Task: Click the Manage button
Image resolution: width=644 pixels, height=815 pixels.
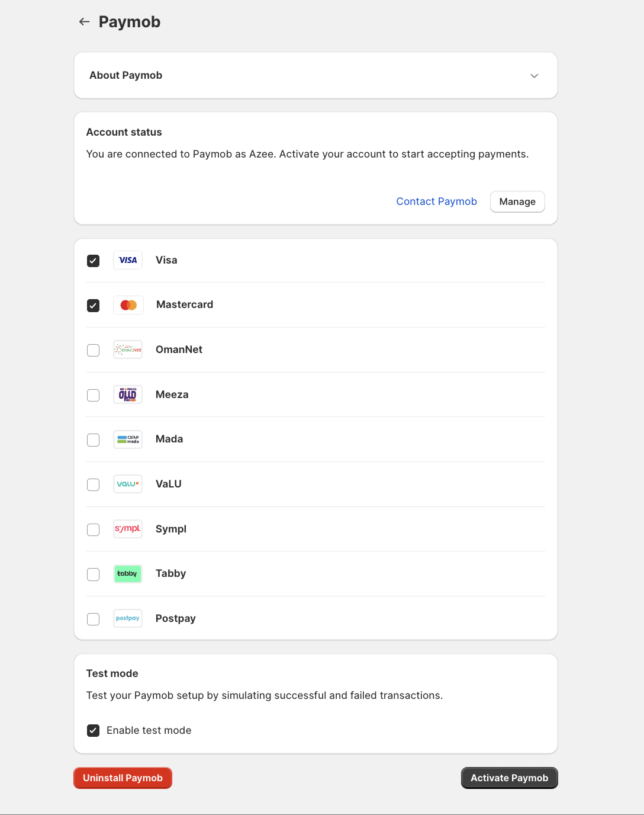Action: (517, 201)
